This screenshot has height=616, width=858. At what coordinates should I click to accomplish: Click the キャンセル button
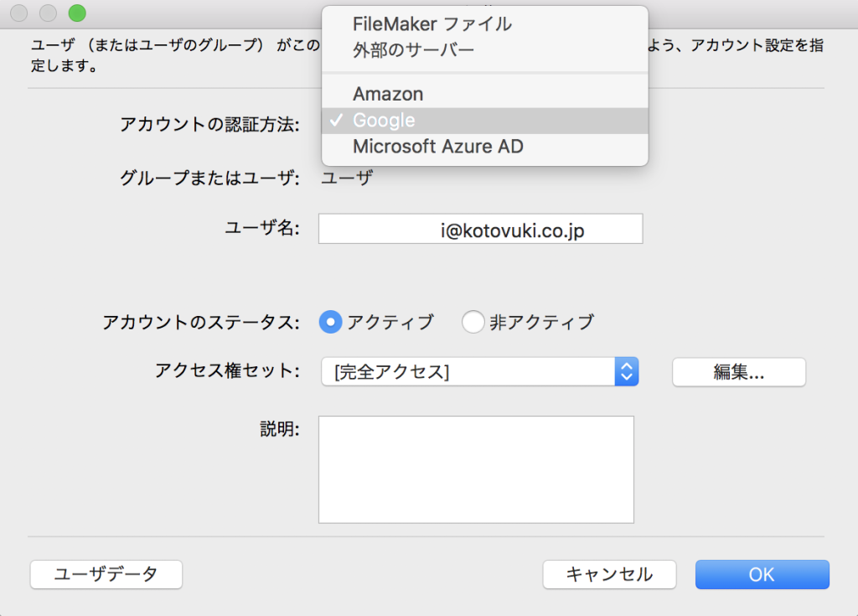pos(610,574)
